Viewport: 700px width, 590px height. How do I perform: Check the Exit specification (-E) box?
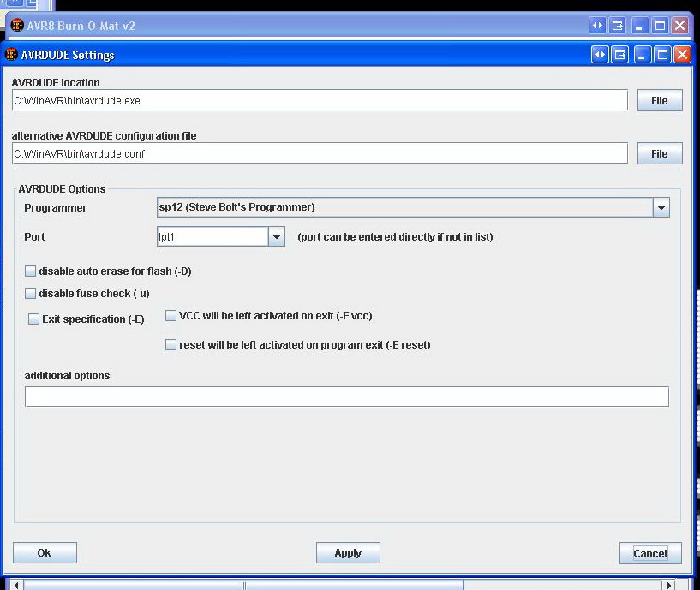(x=33, y=319)
